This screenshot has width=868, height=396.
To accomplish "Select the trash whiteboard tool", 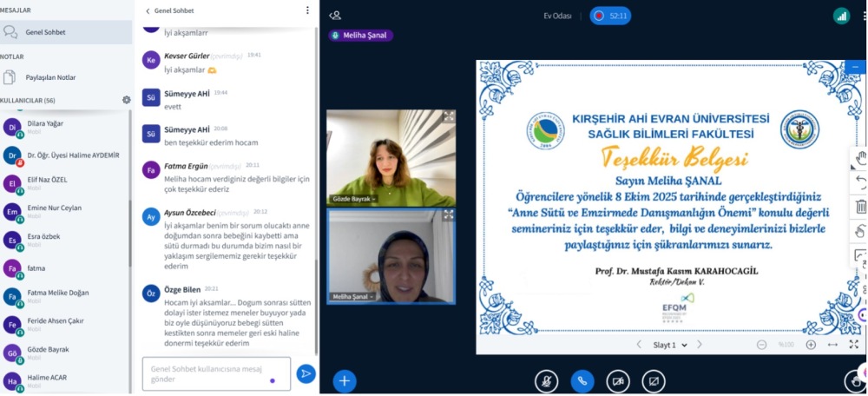I will tap(860, 207).
